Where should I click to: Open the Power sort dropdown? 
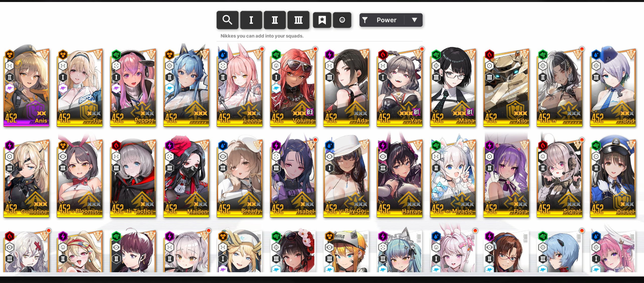[x=391, y=20]
